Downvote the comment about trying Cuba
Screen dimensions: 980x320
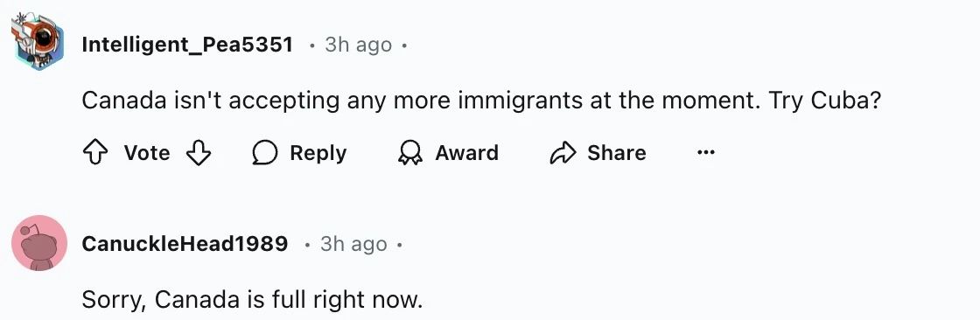click(x=199, y=153)
